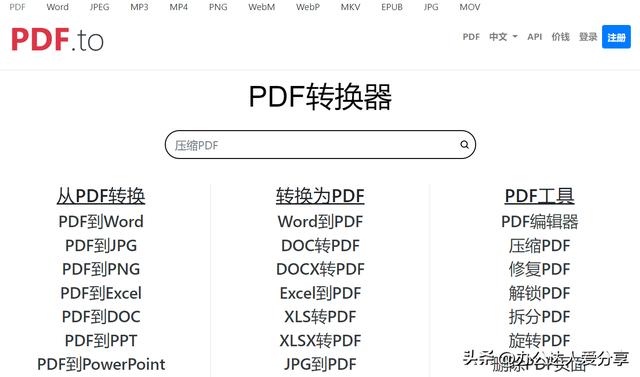Image resolution: width=640 pixels, height=377 pixels.
Task: Select the JPG format in top bar
Action: point(431,7)
